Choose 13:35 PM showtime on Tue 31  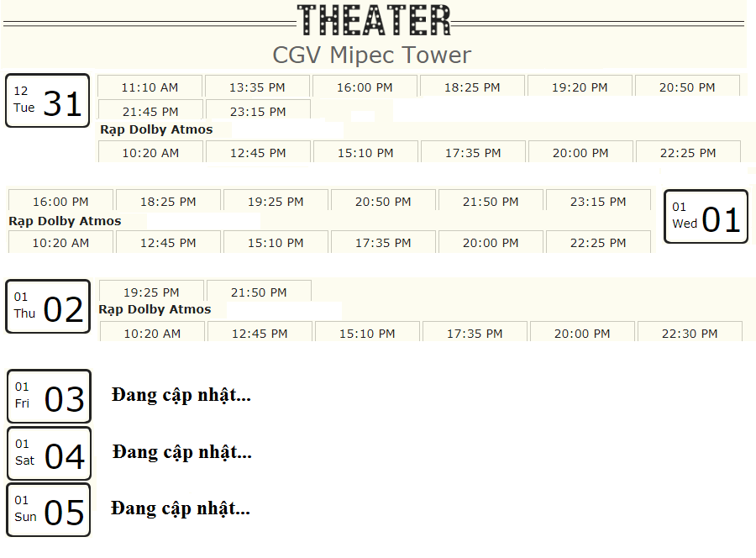point(258,87)
